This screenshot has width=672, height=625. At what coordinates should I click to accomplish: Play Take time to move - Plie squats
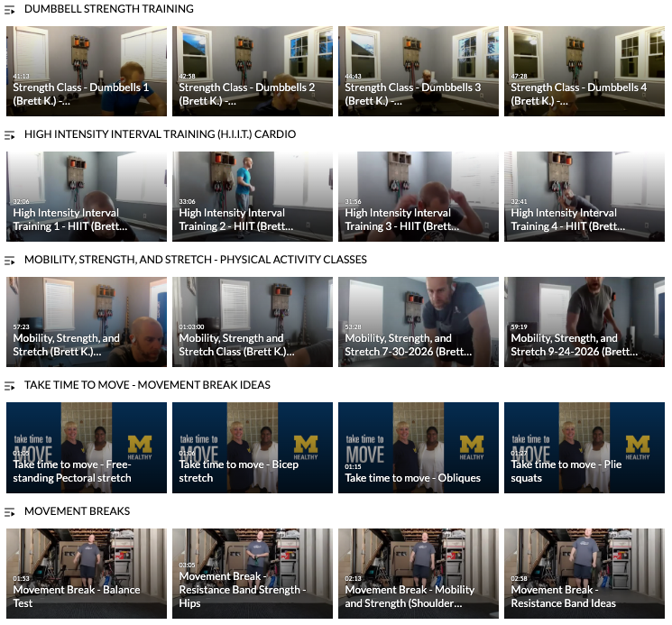pos(585,447)
